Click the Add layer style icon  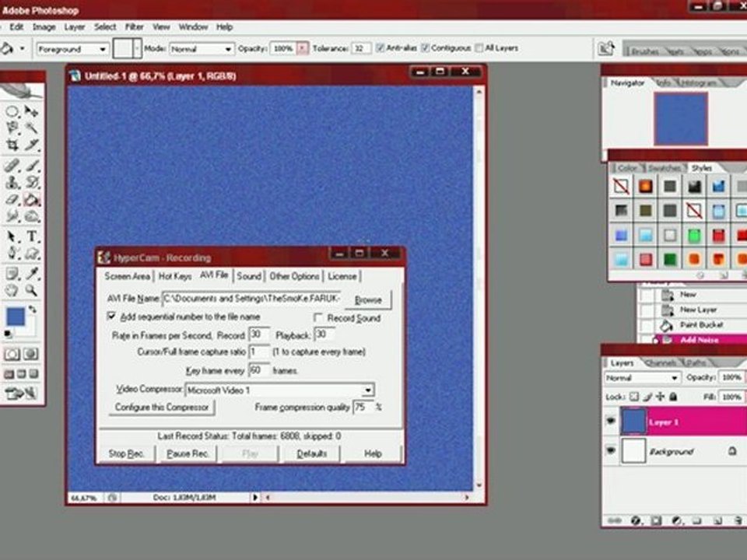click(635, 520)
